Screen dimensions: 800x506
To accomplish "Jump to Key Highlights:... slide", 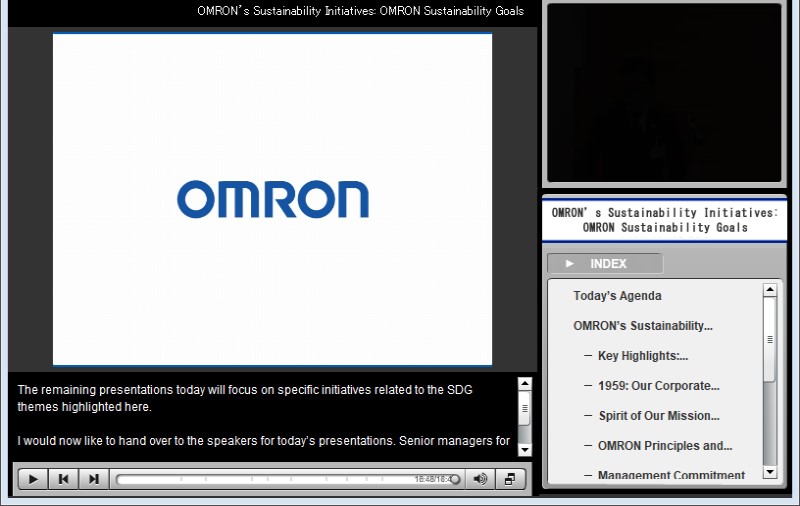I will coord(643,356).
